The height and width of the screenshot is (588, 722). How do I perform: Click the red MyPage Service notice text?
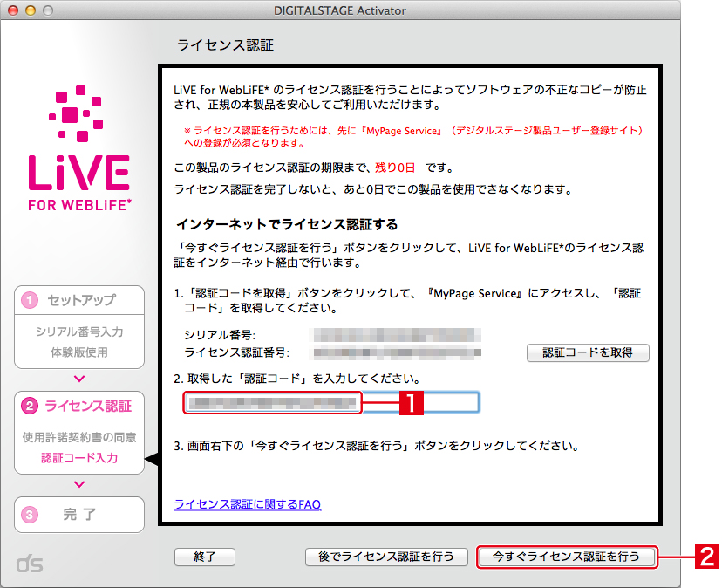413,137
